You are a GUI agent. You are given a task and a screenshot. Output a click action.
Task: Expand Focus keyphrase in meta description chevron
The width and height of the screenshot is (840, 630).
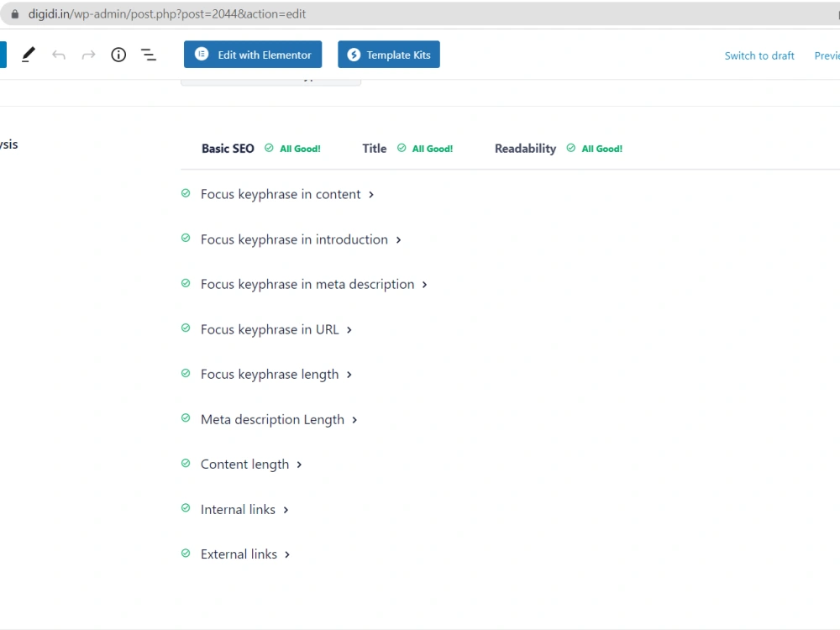pyautogui.click(x=424, y=285)
